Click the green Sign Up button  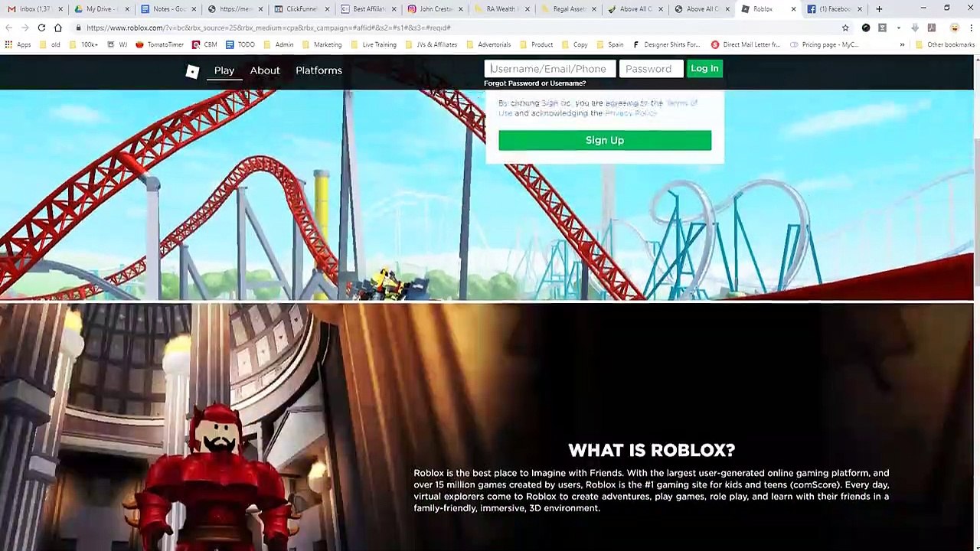[x=605, y=140]
